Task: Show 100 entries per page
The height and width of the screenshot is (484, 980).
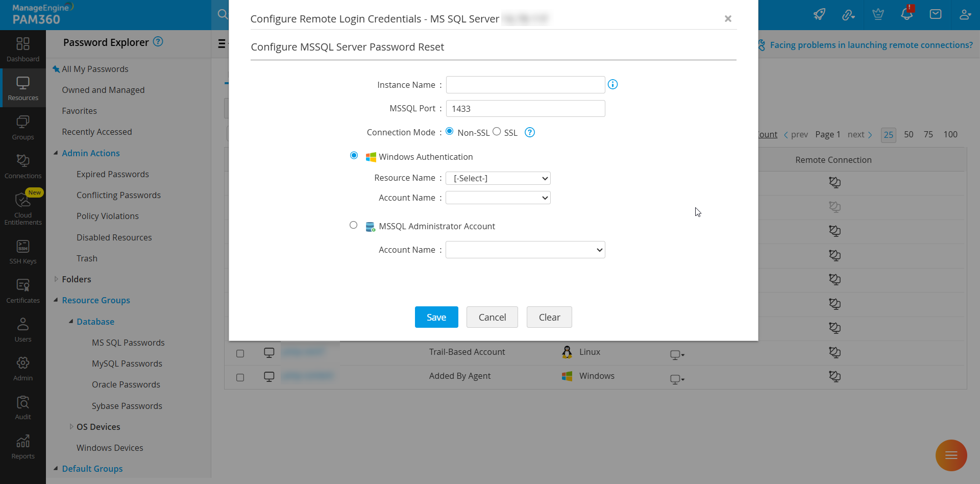Action: pos(950,134)
